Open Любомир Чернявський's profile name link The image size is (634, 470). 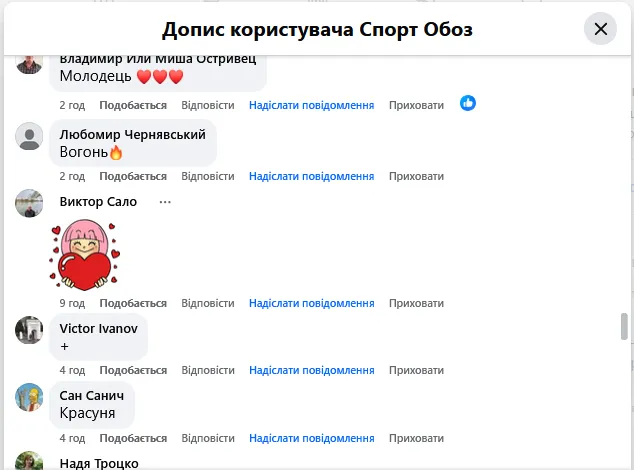(x=132, y=134)
